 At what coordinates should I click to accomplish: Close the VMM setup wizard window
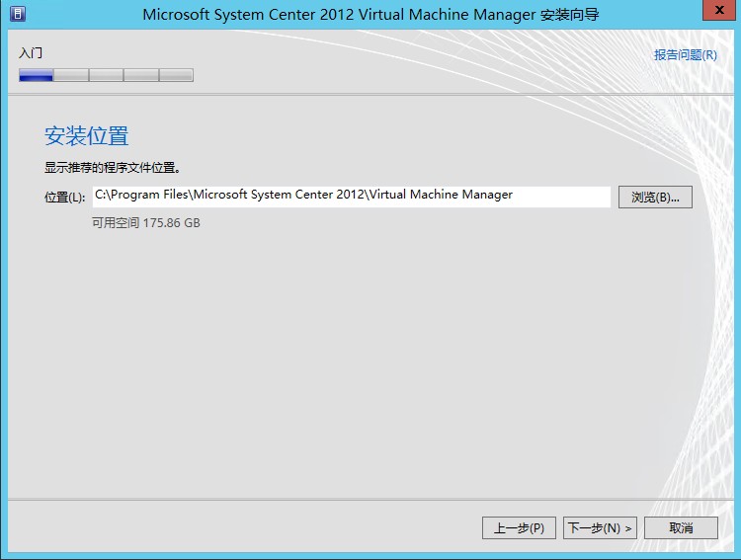click(x=719, y=10)
